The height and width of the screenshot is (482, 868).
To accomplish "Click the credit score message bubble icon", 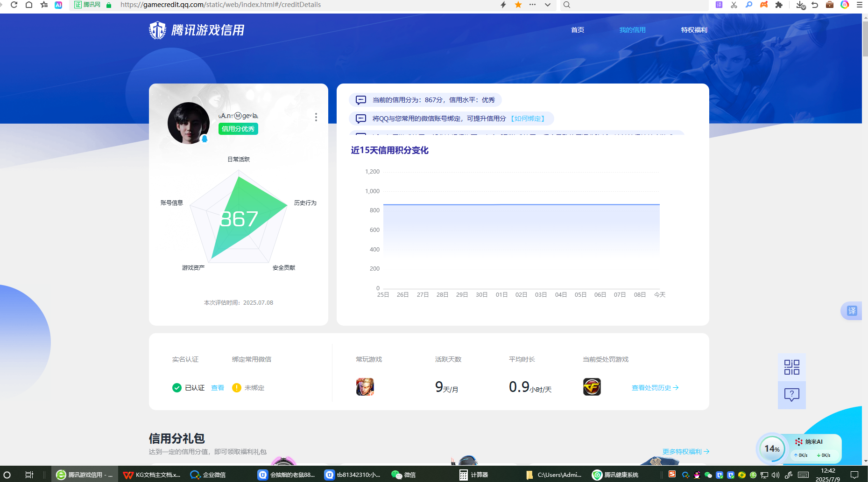I will [x=361, y=100].
